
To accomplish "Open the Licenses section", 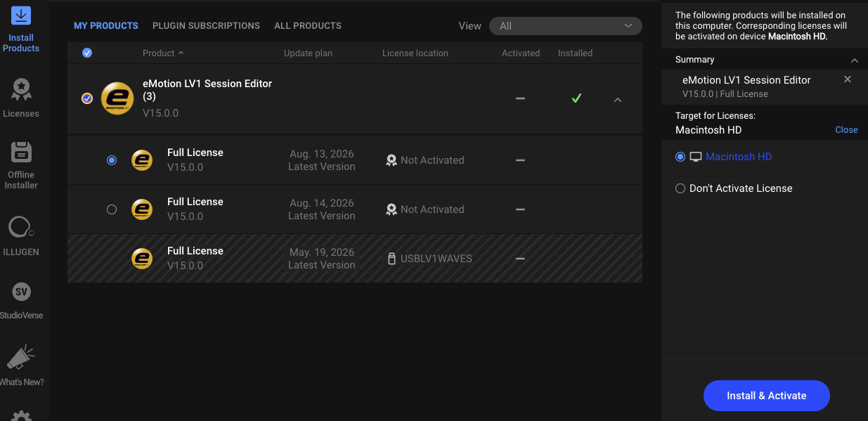I will point(21,98).
